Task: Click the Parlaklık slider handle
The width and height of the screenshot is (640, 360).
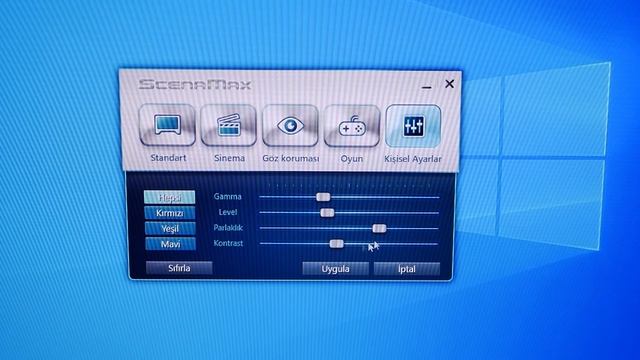Action: tap(379, 228)
